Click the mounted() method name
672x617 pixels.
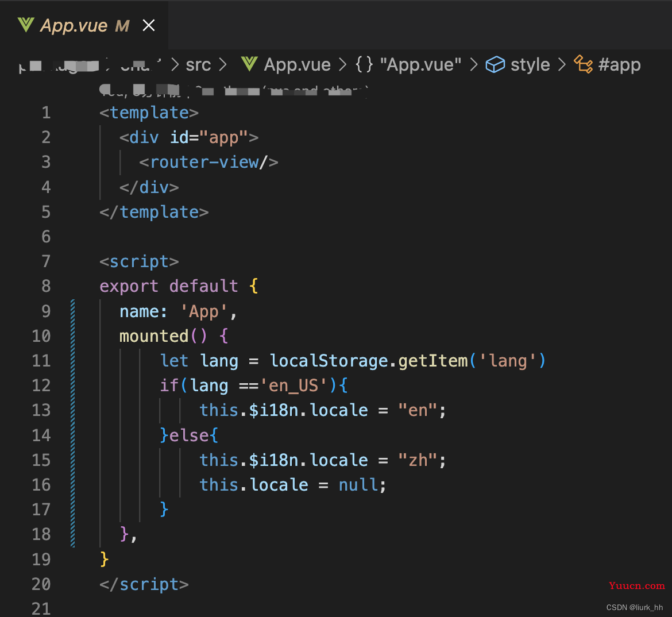coord(154,336)
